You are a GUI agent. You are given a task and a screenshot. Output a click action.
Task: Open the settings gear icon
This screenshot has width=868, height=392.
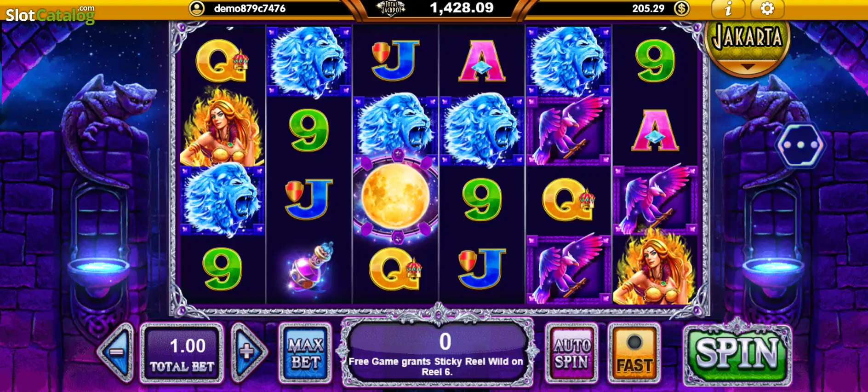[767, 9]
